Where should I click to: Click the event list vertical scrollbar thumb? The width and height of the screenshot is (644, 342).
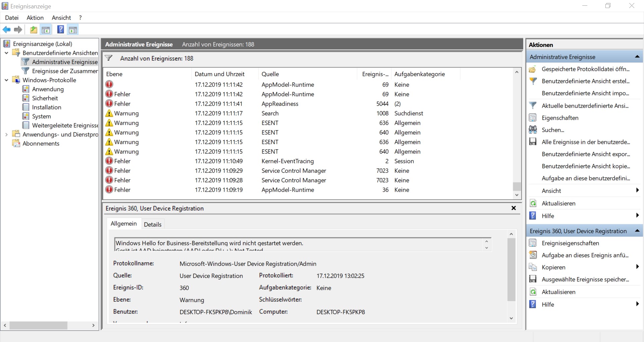coord(517,186)
